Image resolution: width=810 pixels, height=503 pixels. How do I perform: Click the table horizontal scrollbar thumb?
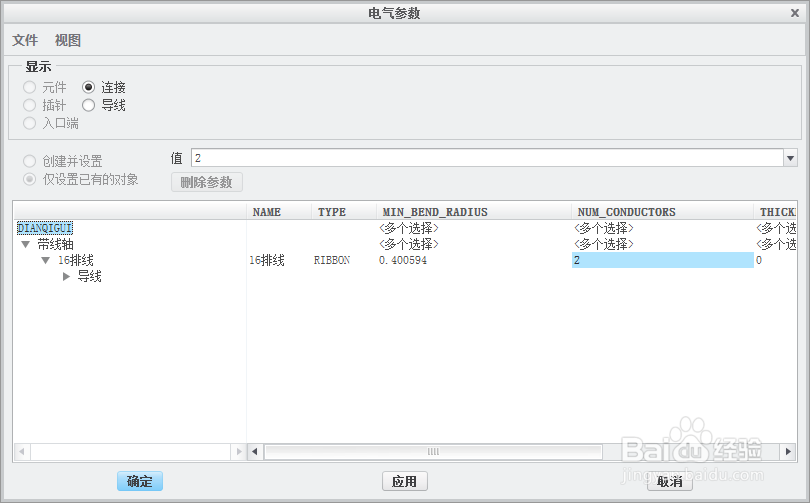click(x=433, y=452)
